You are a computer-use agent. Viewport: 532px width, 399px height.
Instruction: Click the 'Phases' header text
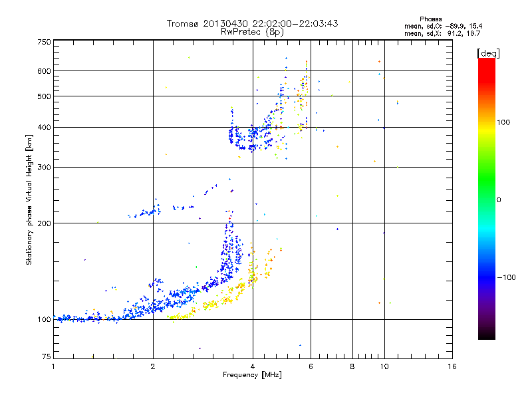[430, 19]
